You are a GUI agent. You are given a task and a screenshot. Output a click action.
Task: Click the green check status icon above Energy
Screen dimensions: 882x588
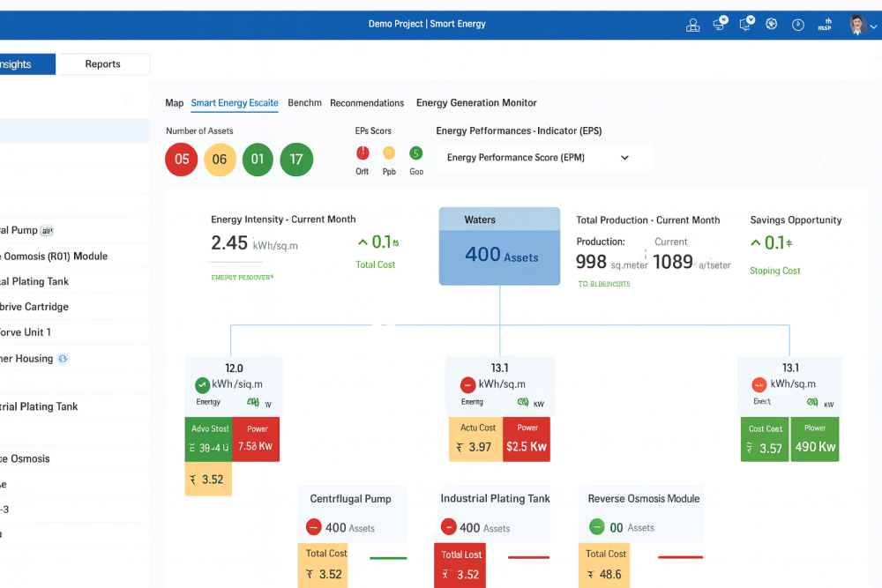point(202,384)
